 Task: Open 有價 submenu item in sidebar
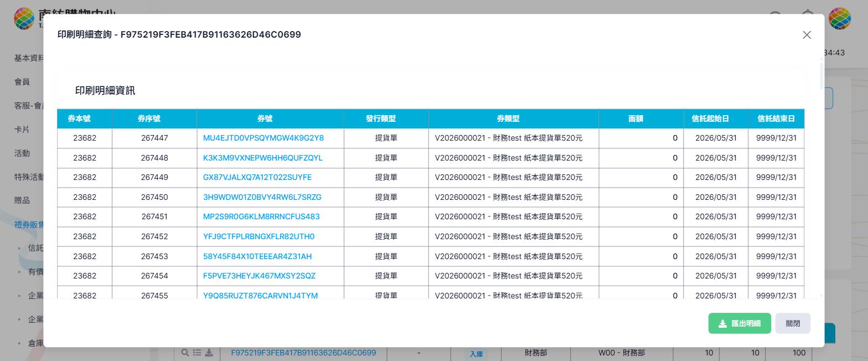pos(35,272)
